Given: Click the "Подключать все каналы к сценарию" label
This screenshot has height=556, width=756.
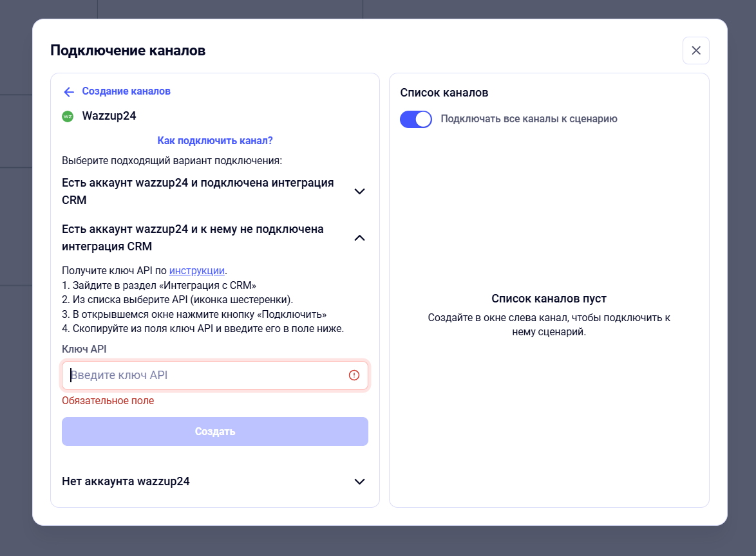Looking at the screenshot, I should (529, 119).
